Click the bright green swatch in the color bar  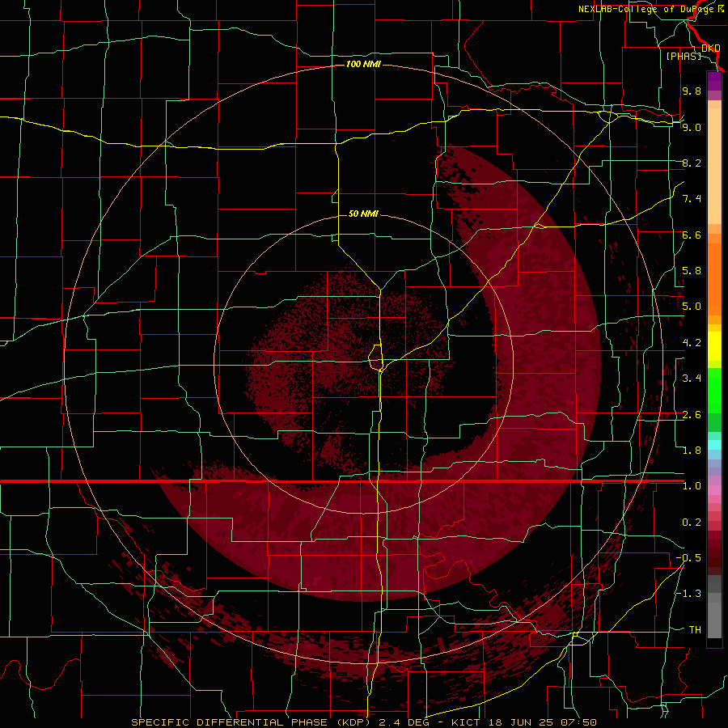(714, 390)
